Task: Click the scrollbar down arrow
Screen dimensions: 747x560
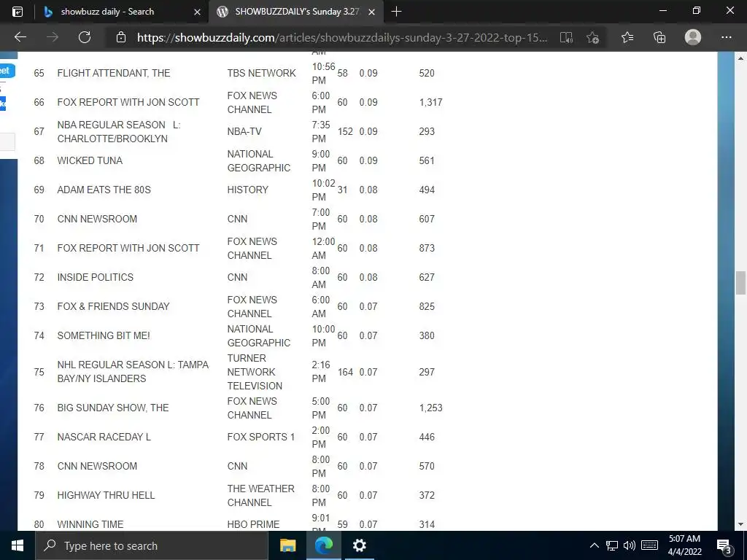Action: coord(740,524)
